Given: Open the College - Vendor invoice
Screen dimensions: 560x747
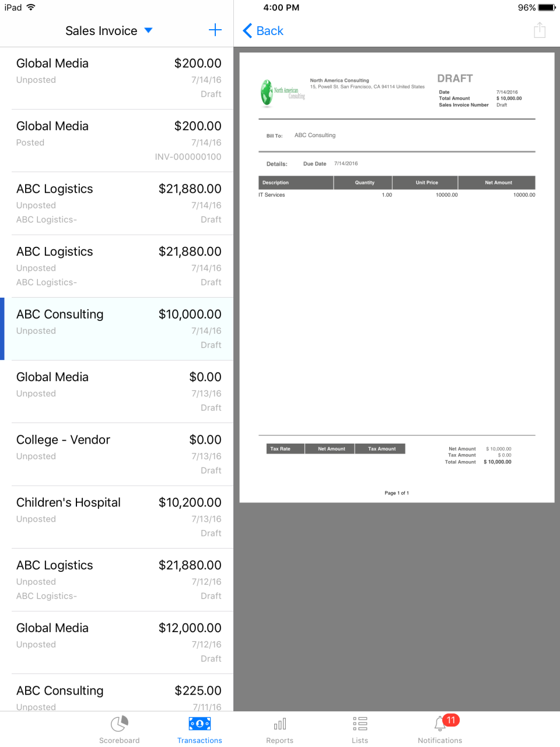Looking at the screenshot, I should 117,455.
